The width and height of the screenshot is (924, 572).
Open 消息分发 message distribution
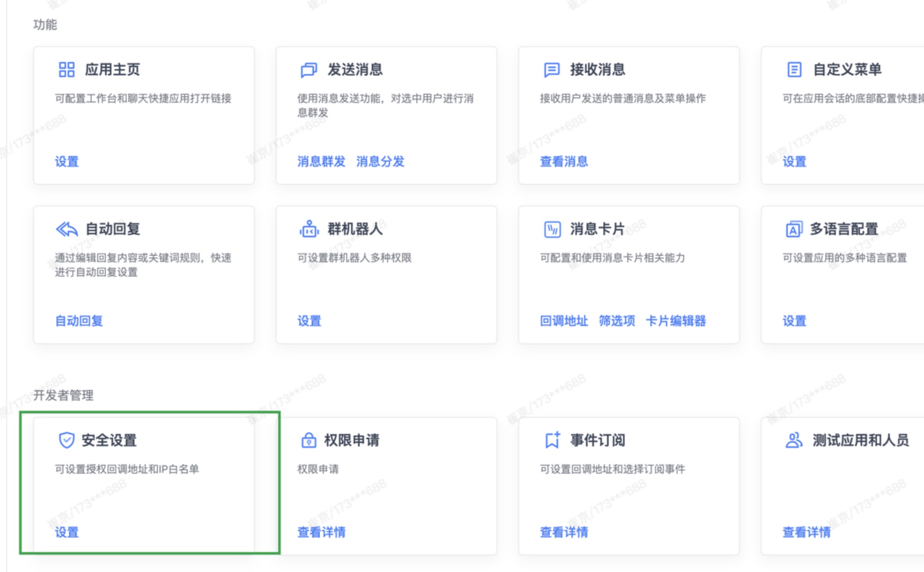380,162
